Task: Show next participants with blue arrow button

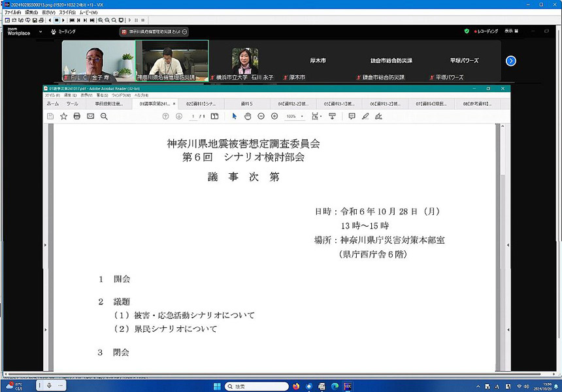Action: point(511,61)
